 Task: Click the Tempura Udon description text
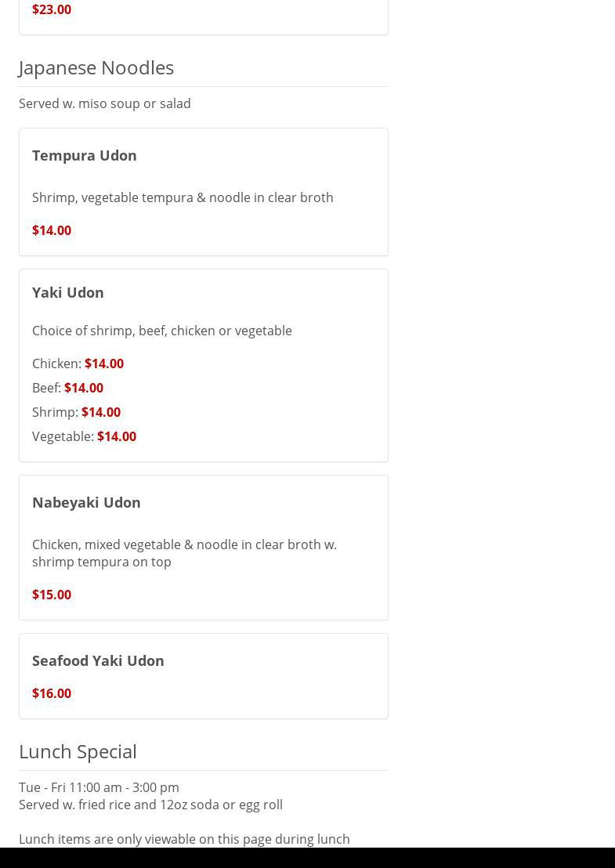[183, 197]
